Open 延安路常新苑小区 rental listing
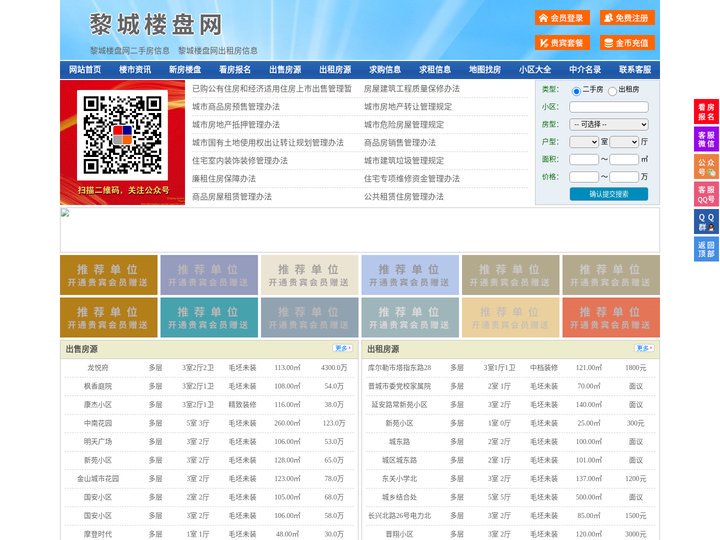 pos(399,405)
